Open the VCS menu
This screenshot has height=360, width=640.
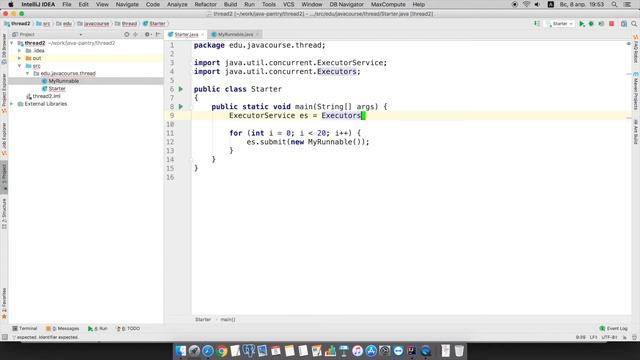288,4
